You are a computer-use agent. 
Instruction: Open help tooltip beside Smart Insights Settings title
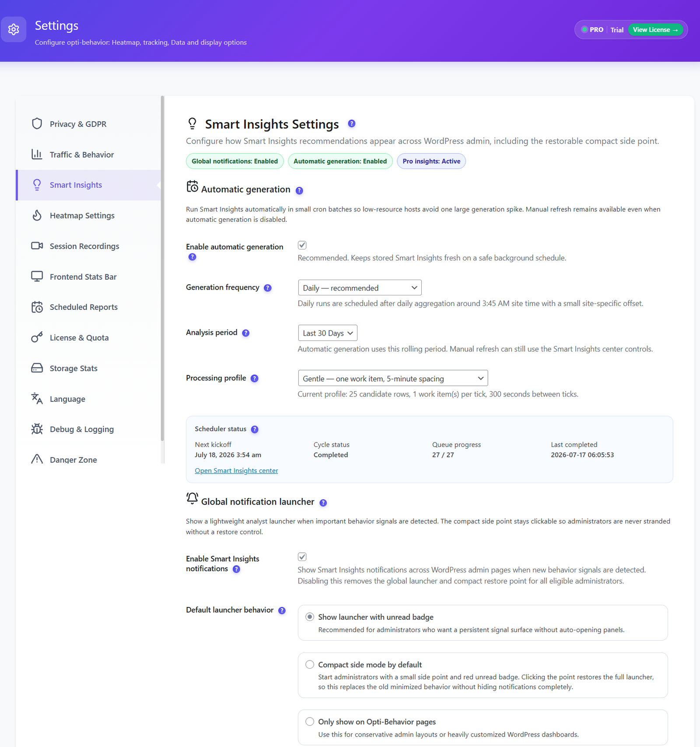352,124
